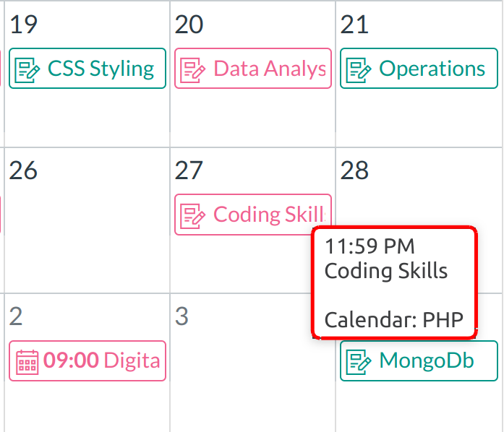Click the greyed day number 3
Image resolution: width=504 pixels, height=432 pixels.
click(182, 316)
